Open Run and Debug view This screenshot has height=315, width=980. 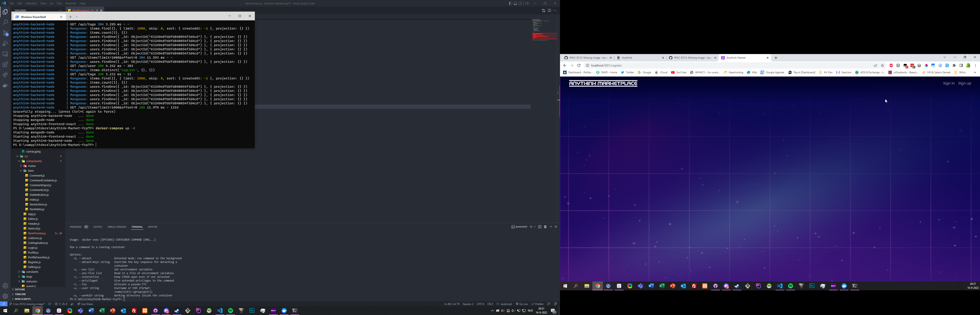pos(5,43)
